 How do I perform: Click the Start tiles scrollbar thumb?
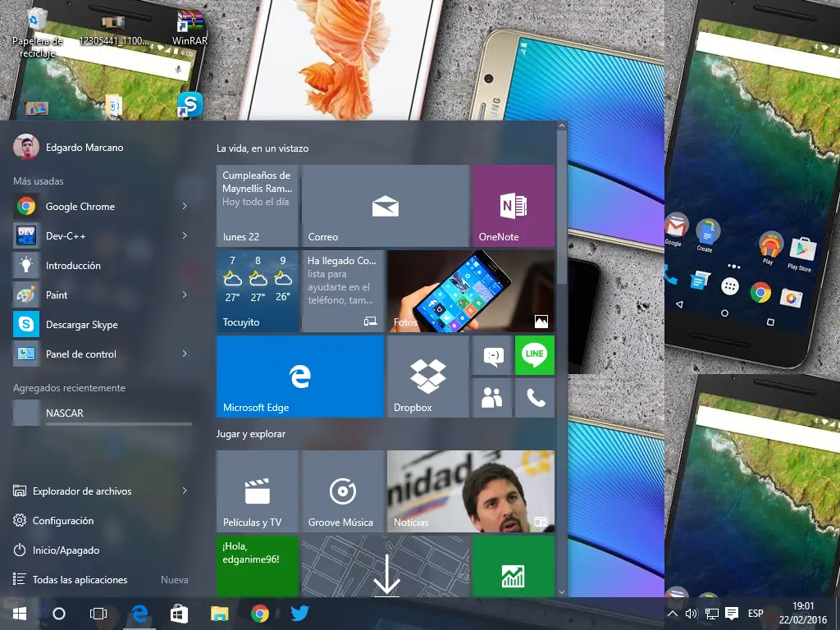click(x=561, y=208)
